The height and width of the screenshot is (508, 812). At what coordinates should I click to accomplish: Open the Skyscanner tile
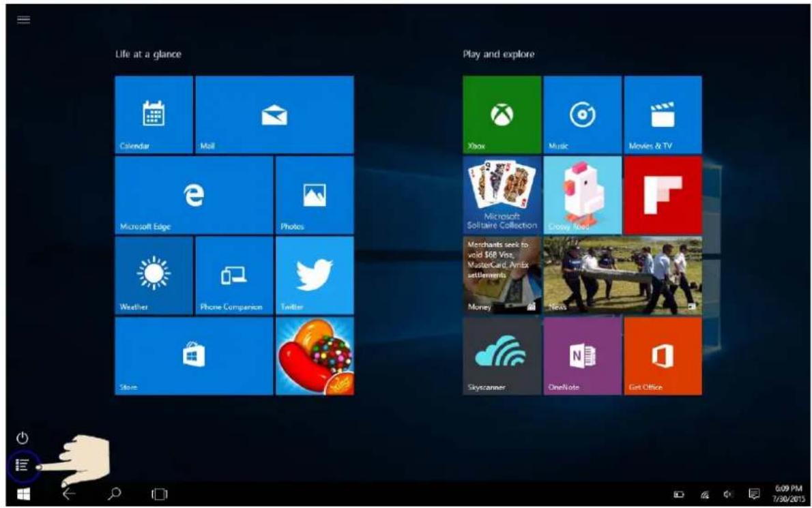[x=502, y=356]
